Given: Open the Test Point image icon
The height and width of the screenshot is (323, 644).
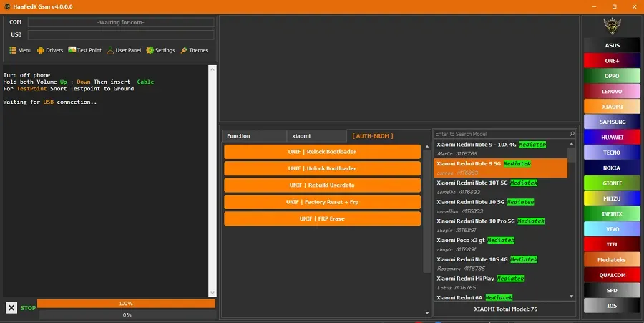Looking at the screenshot, I should click(x=72, y=49).
